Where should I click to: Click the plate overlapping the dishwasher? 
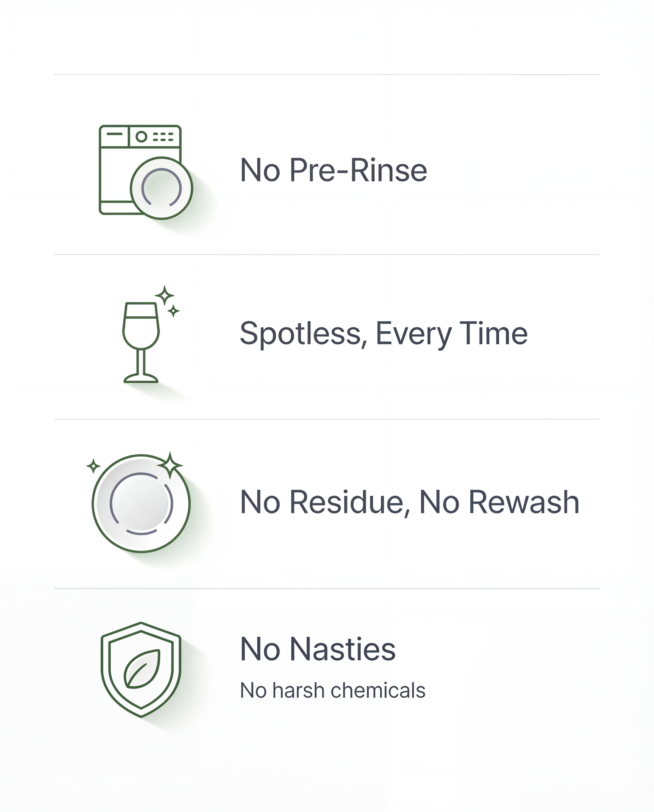(x=162, y=188)
